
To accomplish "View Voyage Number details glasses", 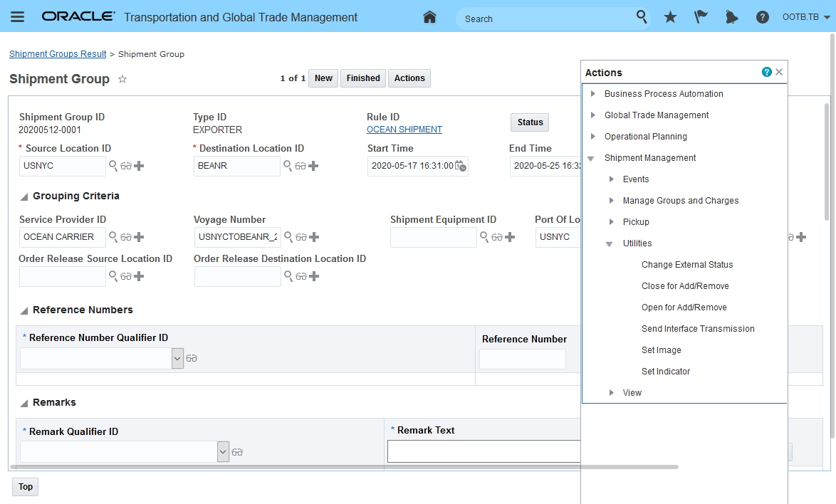I will 301,237.
